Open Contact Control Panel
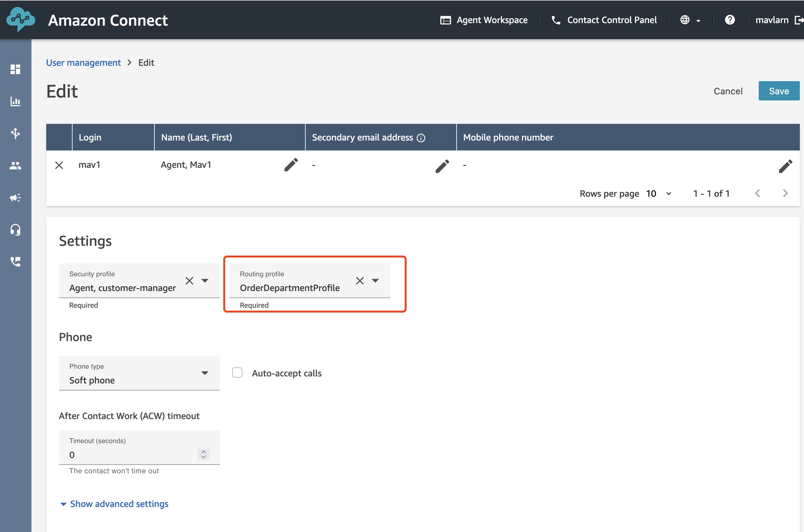 [604, 20]
